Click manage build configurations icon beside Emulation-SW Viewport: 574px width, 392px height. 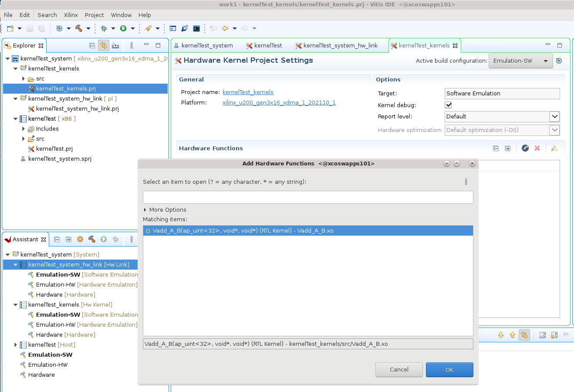(x=559, y=61)
